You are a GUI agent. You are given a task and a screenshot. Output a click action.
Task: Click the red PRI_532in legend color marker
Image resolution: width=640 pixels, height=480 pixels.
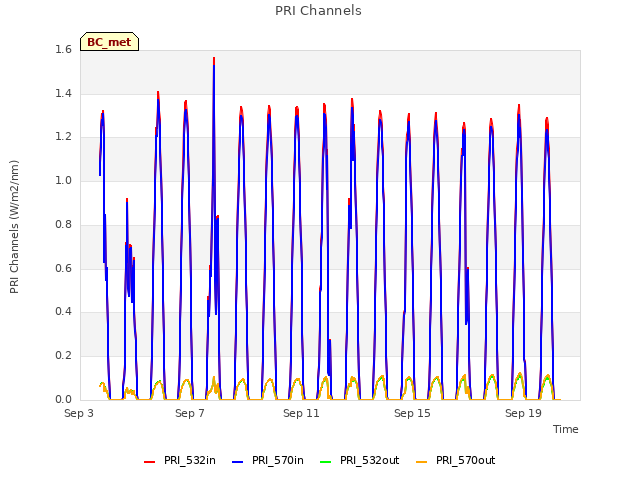149,462
